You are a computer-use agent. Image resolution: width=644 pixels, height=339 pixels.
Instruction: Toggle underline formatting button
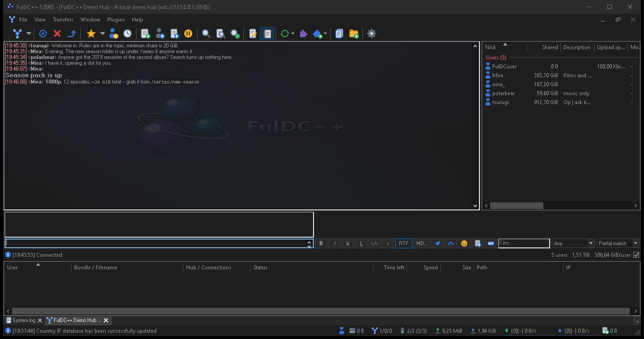click(361, 243)
